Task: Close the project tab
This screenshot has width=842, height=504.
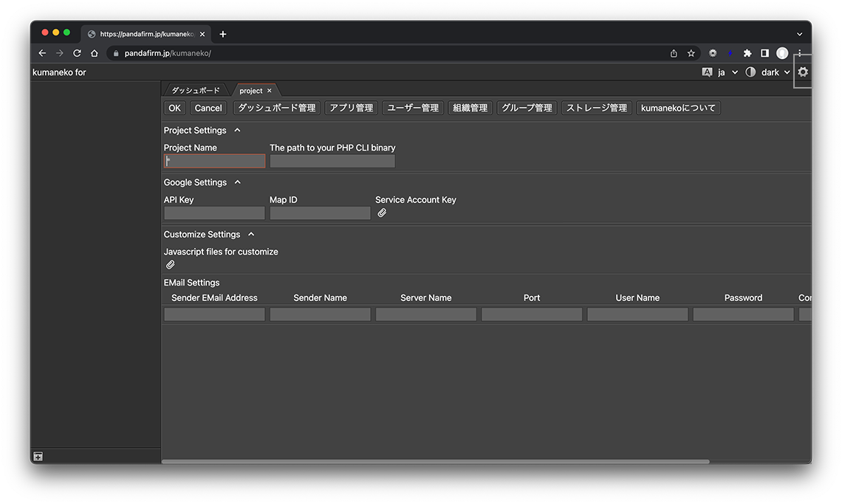Action: point(270,91)
